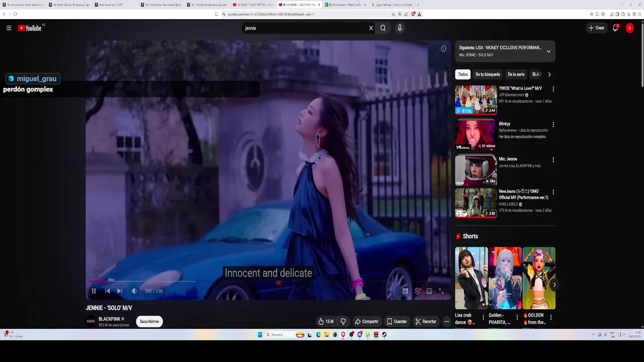This screenshot has height=362, width=644.
Task: Show the video info card icon
Action: coord(443,49)
